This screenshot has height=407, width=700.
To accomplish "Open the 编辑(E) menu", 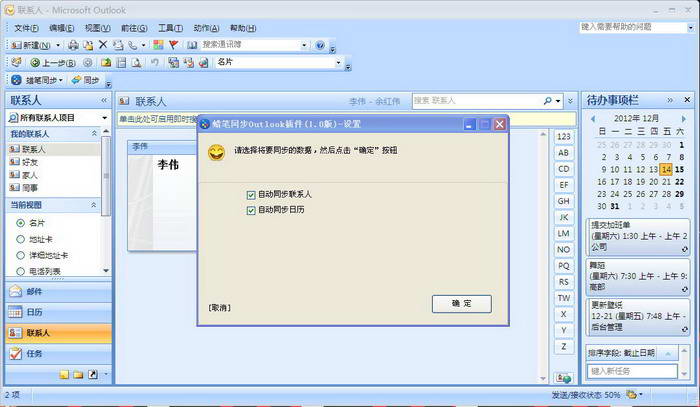I will (x=62, y=28).
